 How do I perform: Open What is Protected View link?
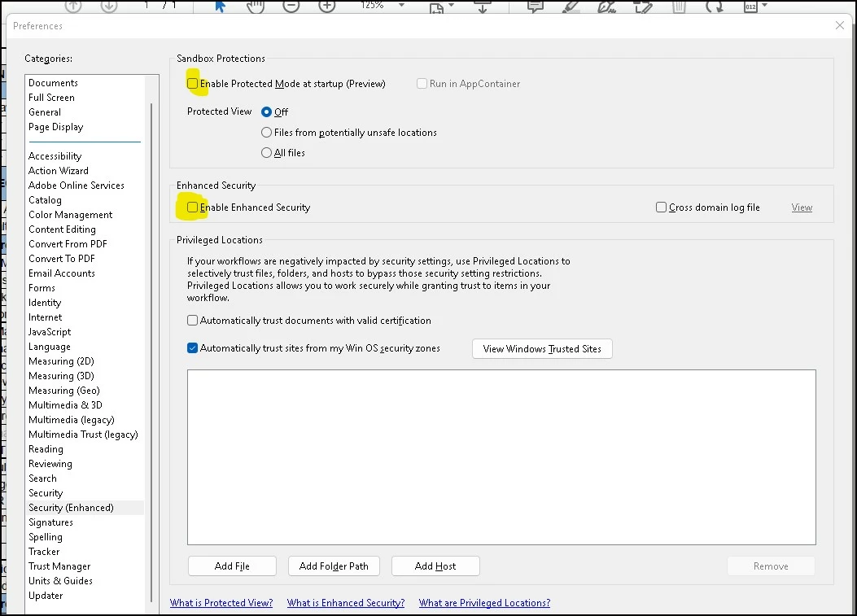click(221, 603)
